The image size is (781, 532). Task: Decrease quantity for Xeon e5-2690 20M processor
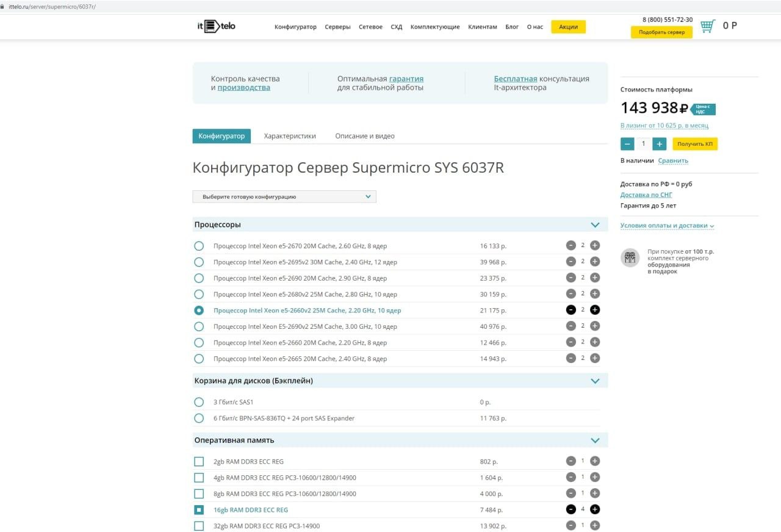point(571,278)
